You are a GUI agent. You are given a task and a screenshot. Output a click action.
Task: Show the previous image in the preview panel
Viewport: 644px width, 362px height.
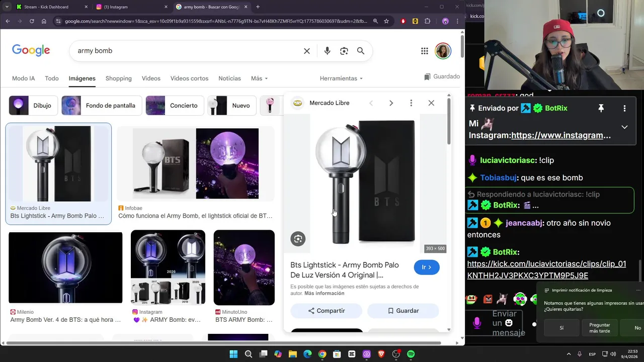point(371,103)
